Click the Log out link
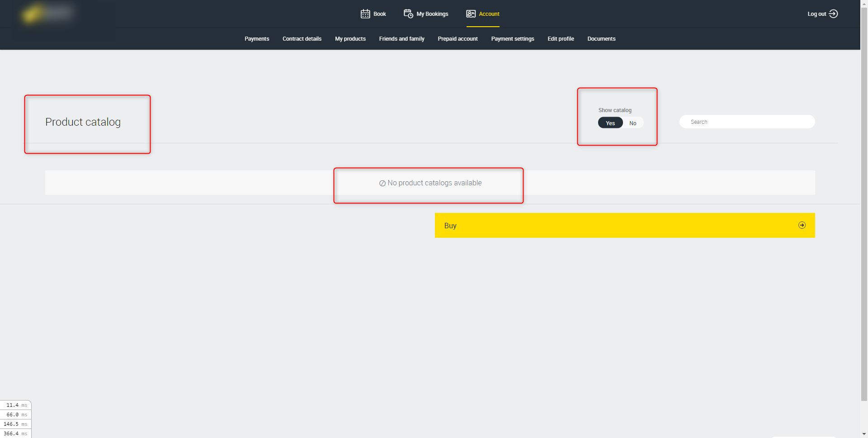The height and width of the screenshot is (438, 868). (816, 14)
